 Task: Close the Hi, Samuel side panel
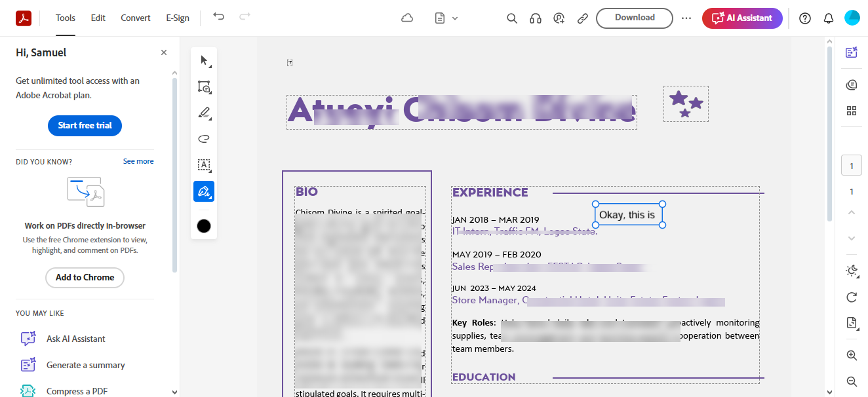tap(164, 53)
